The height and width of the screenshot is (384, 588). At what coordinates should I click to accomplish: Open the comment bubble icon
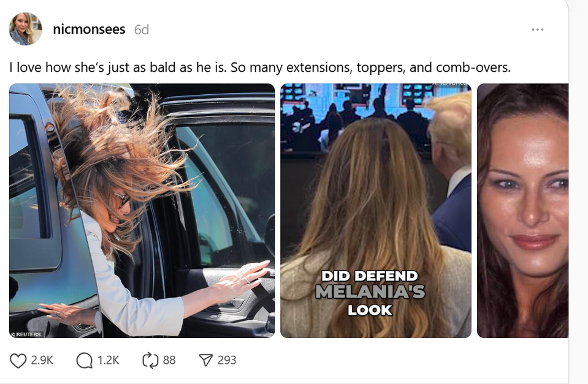(84, 360)
